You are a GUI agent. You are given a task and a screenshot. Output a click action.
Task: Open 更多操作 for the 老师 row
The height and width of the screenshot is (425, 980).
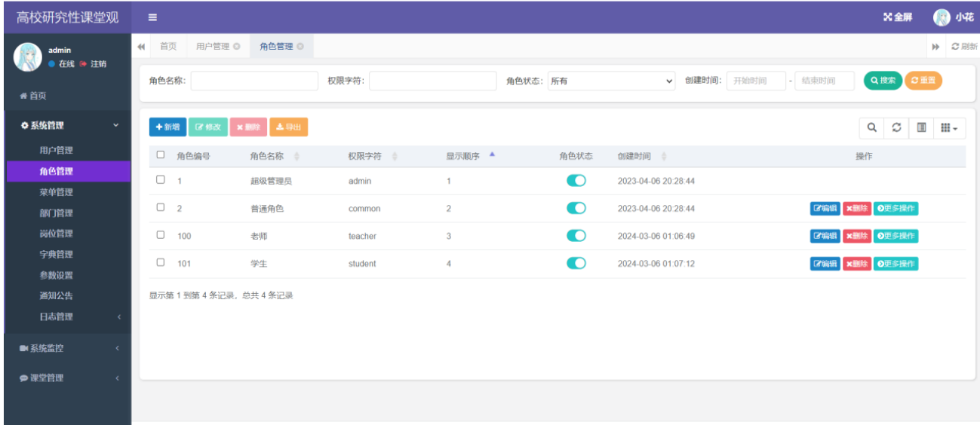coord(896,236)
